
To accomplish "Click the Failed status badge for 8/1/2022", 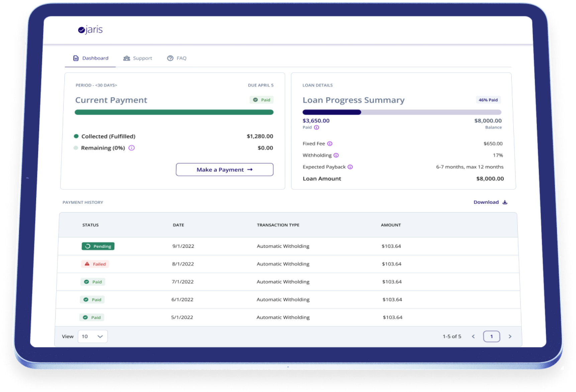I will point(95,264).
